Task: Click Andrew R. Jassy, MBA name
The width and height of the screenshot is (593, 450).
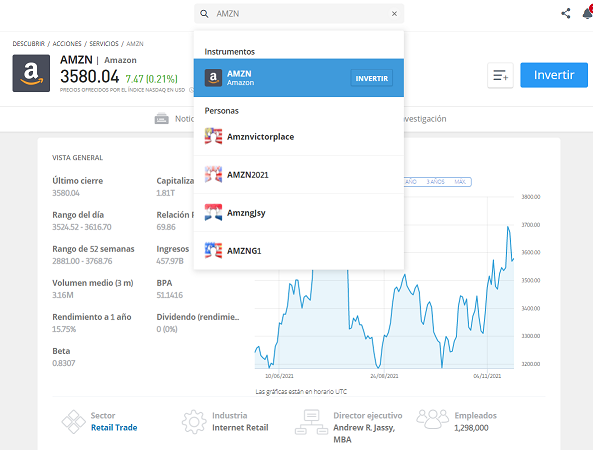Action: [x=364, y=433]
